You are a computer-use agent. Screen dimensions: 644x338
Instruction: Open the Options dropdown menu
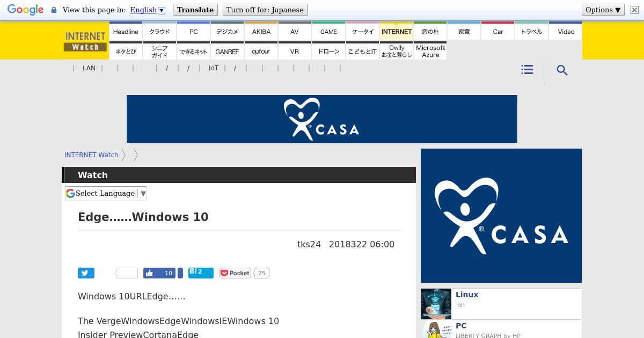603,10
